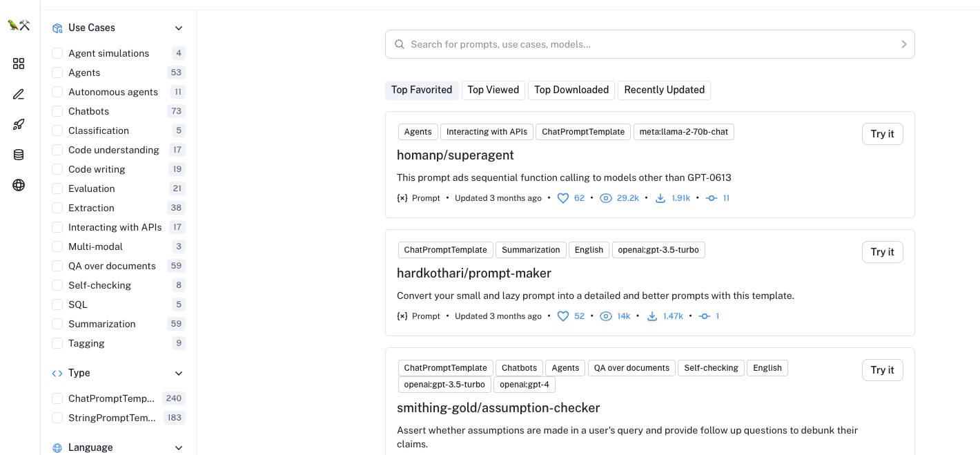The height and width of the screenshot is (455, 980).
Task: Check the Chatbots use case checkbox
Action: [57, 111]
